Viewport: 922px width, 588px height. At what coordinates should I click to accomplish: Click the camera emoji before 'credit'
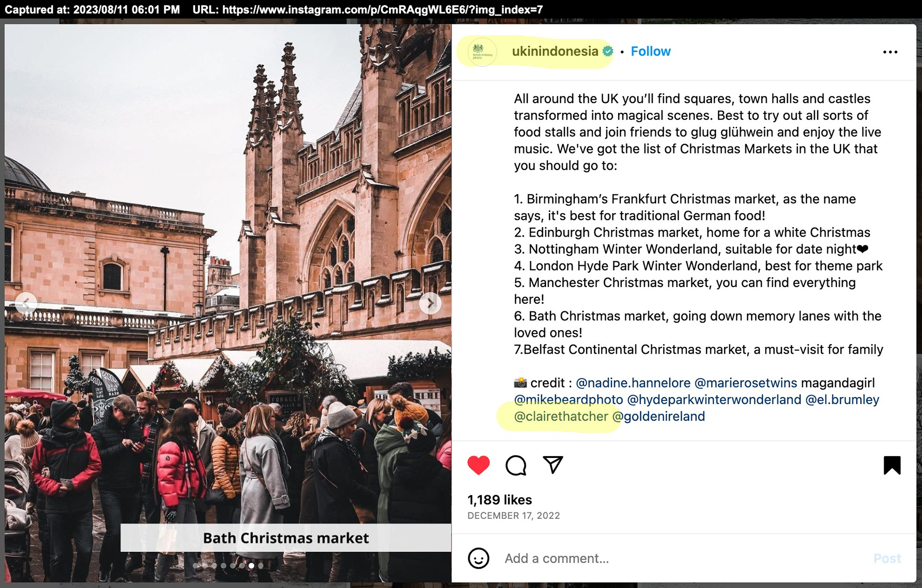click(520, 383)
